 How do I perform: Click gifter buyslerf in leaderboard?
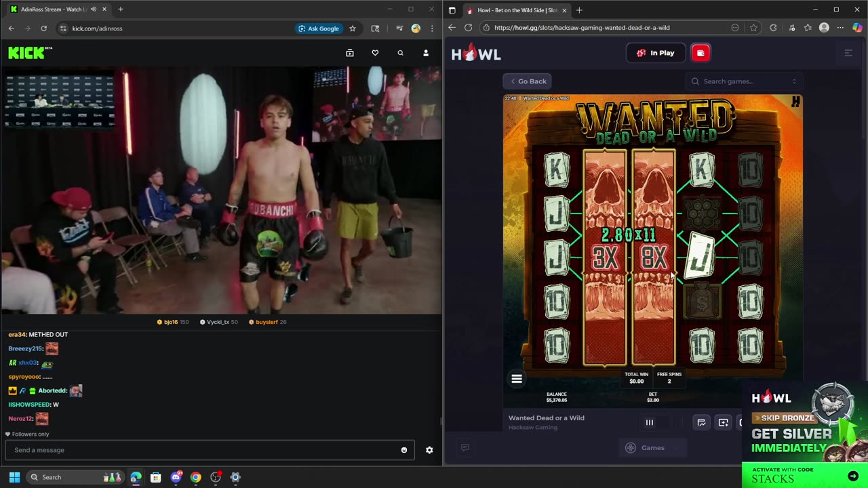pyautogui.click(x=268, y=322)
